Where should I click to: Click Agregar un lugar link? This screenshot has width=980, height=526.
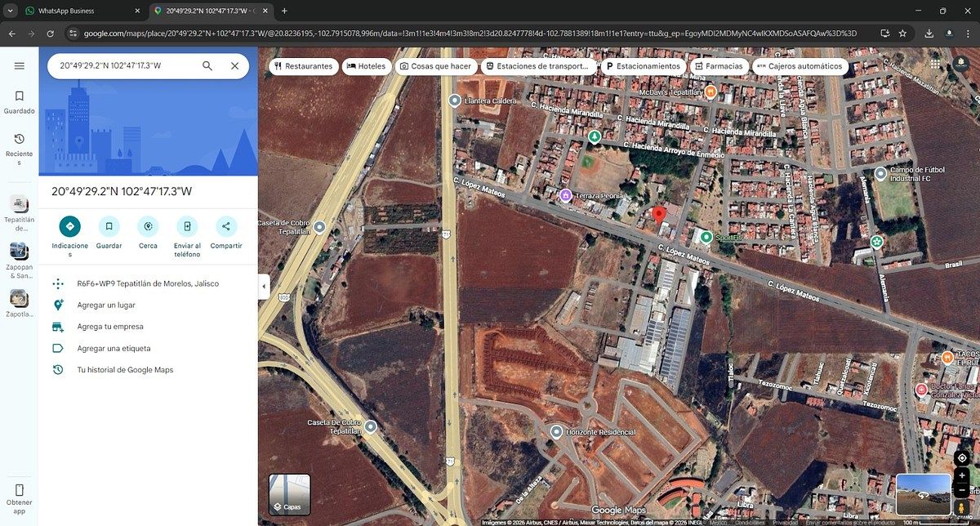point(106,305)
